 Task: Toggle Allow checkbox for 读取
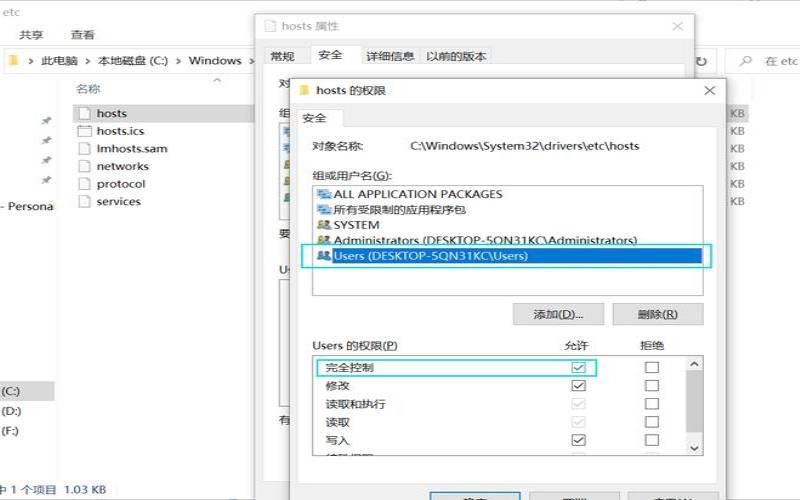point(579,422)
